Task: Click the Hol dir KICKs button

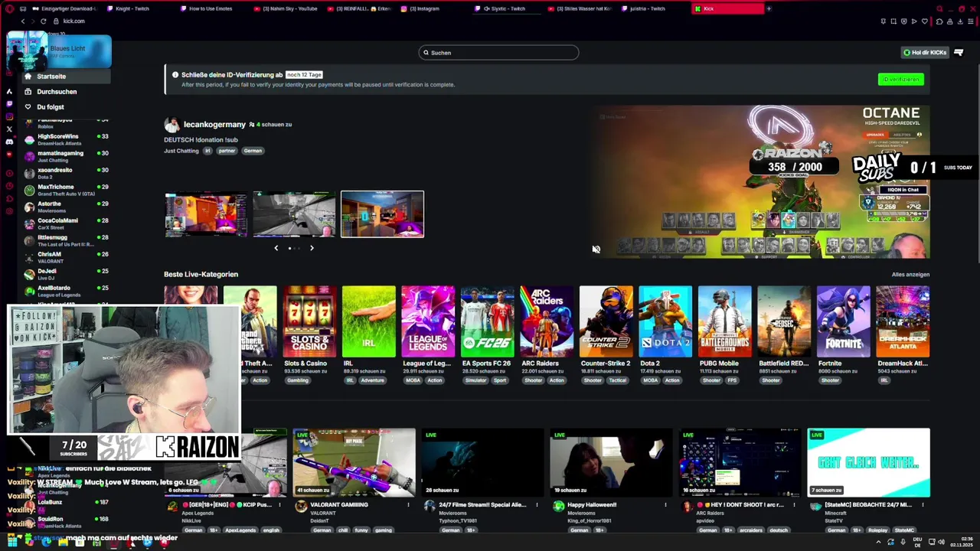Action: [925, 52]
